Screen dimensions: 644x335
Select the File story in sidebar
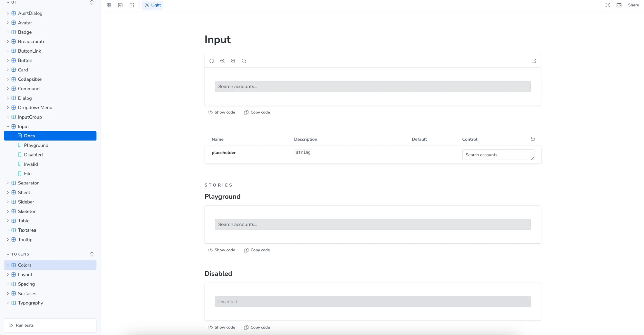[28, 173]
